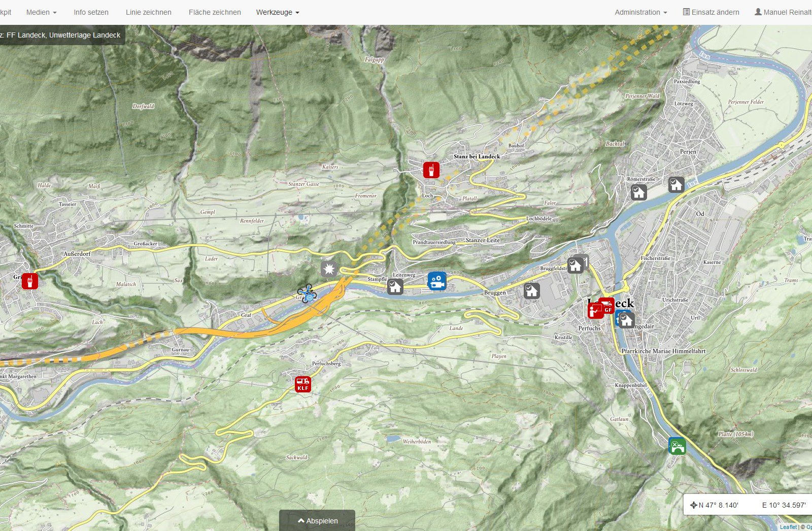The image size is (812, 531).
Task: Click the list icon of Einsatz ändern
Action: [686, 12]
